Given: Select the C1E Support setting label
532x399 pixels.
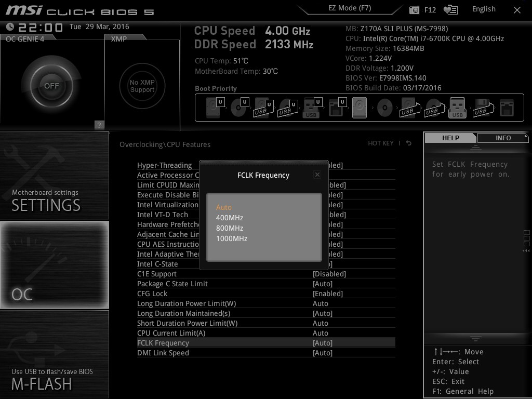Looking at the screenshot, I should tap(157, 274).
